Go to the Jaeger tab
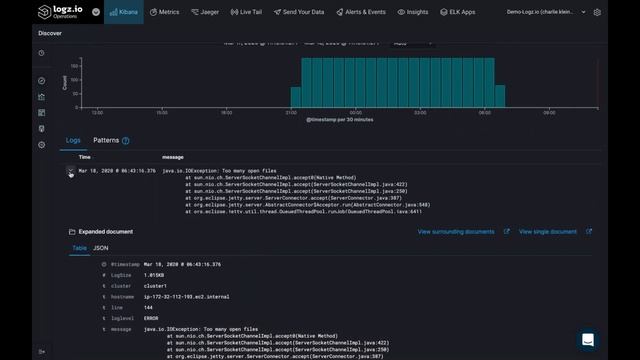Viewport: 640px width, 360px height. pyautogui.click(x=205, y=12)
